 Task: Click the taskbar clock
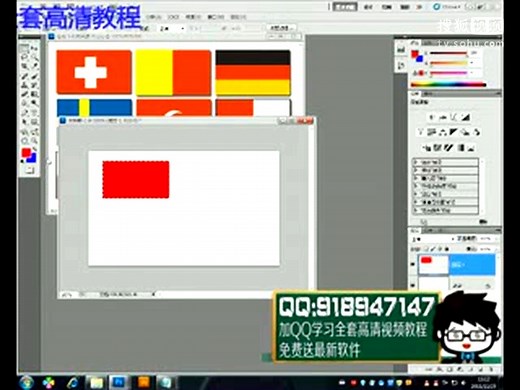click(x=484, y=382)
